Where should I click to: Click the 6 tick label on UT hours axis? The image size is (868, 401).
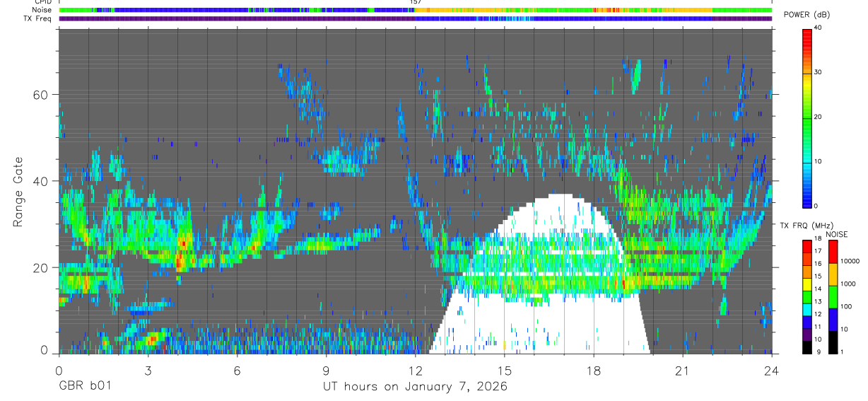point(237,371)
